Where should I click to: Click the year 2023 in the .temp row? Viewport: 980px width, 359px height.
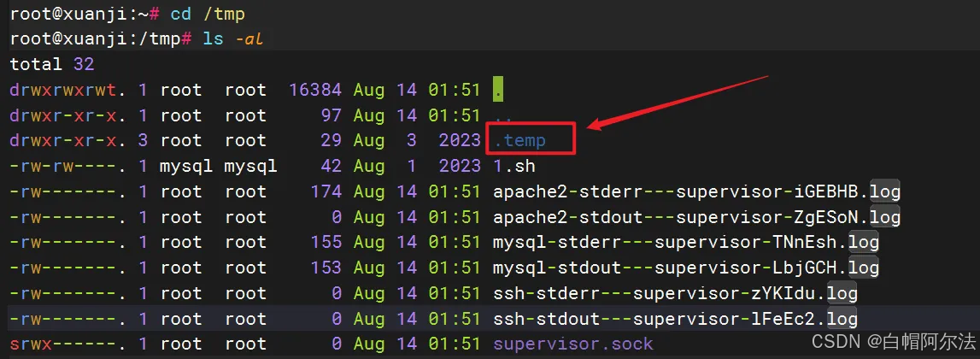coord(460,140)
